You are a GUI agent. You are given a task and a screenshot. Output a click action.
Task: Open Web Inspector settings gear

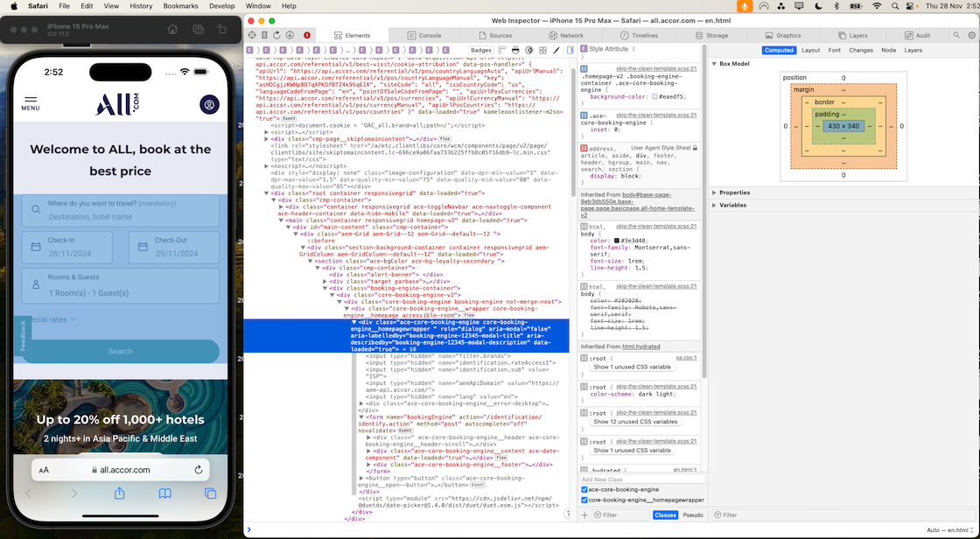[x=971, y=35]
